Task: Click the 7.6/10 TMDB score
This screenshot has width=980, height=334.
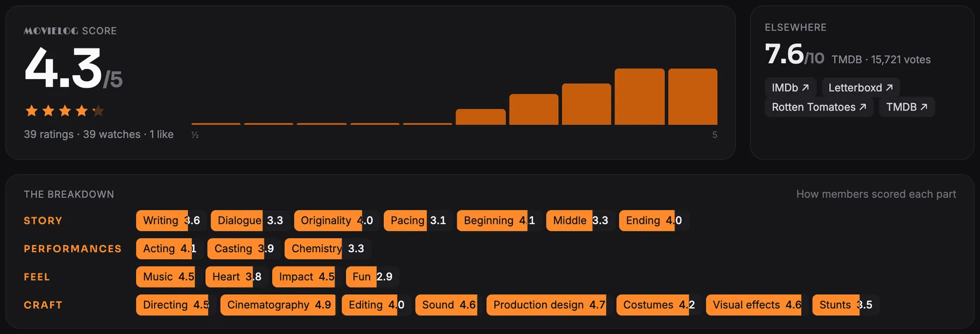Action: coord(794,54)
